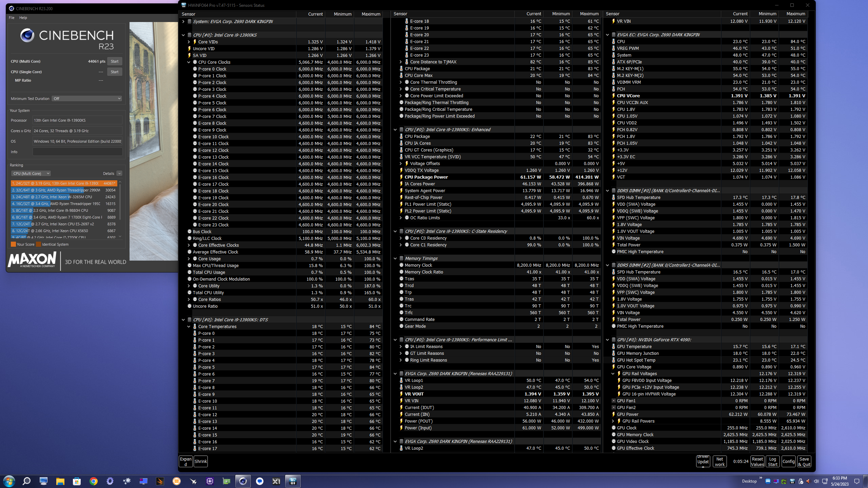Collapse GPU Rail Voltages subtree
The image size is (868, 488).
pyautogui.click(x=613, y=373)
